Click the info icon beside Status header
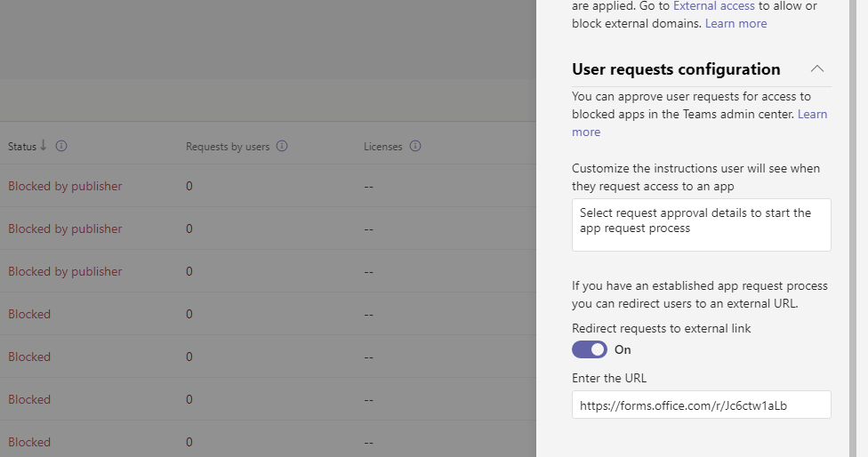Screen dimensions: 868x457 (61, 146)
